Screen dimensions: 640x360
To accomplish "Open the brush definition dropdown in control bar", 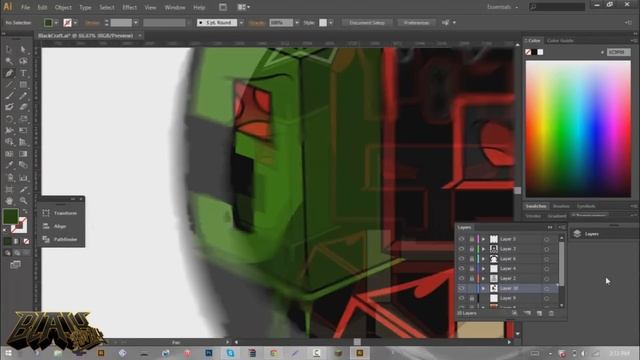I will pyautogui.click(x=241, y=23).
